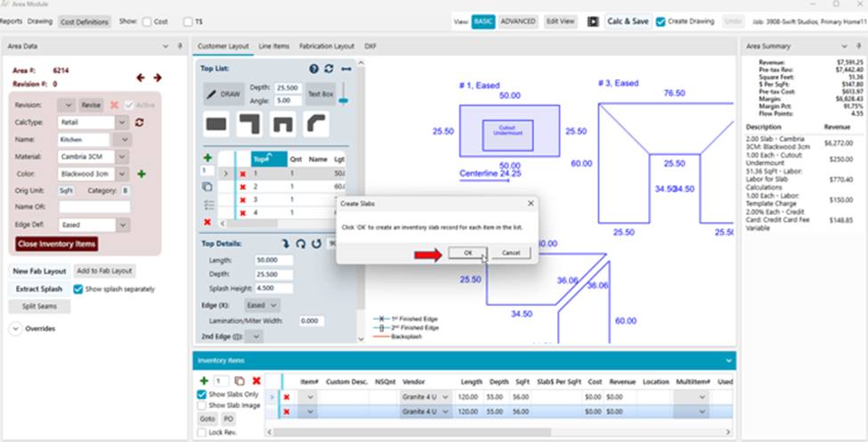This screenshot has width=868, height=442.
Task: Rotate top counterclockwise in Top Details
Action: pyautogui.click(x=316, y=243)
